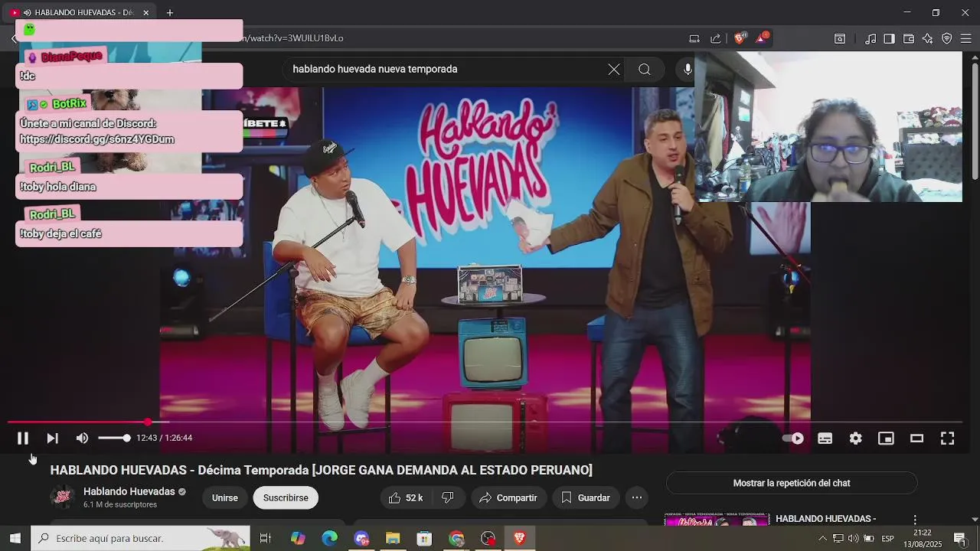Open Task View on the taskbar
Viewport: 980px width, 551px height.
coord(266,539)
